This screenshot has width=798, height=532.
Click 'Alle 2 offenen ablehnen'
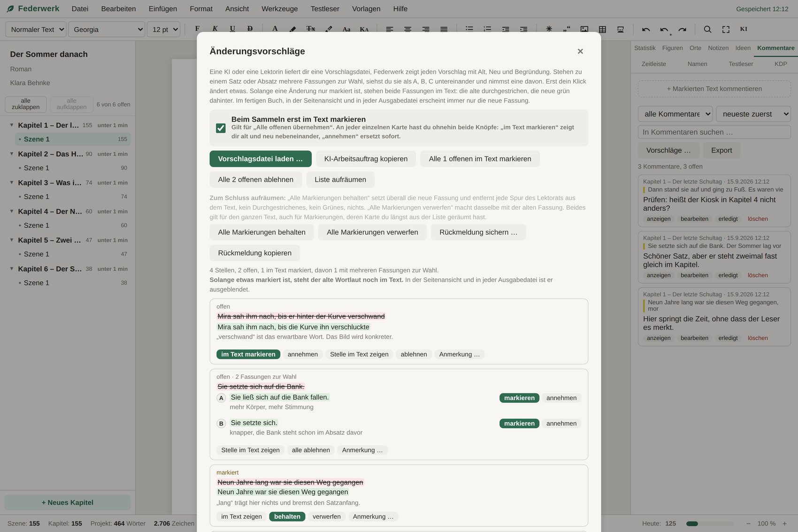(x=255, y=179)
